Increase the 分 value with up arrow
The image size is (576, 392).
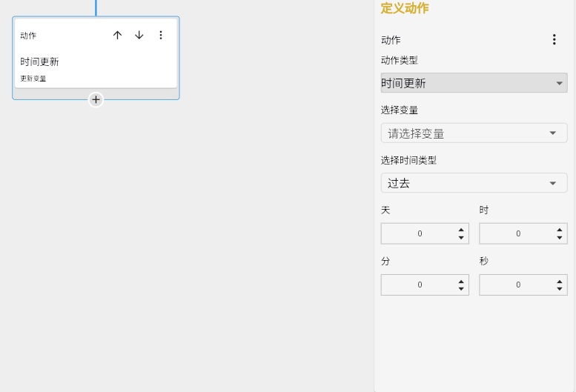tap(461, 281)
